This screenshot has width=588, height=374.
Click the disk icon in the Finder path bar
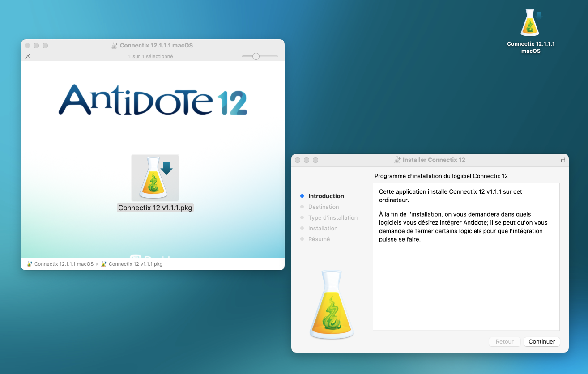(x=30, y=264)
